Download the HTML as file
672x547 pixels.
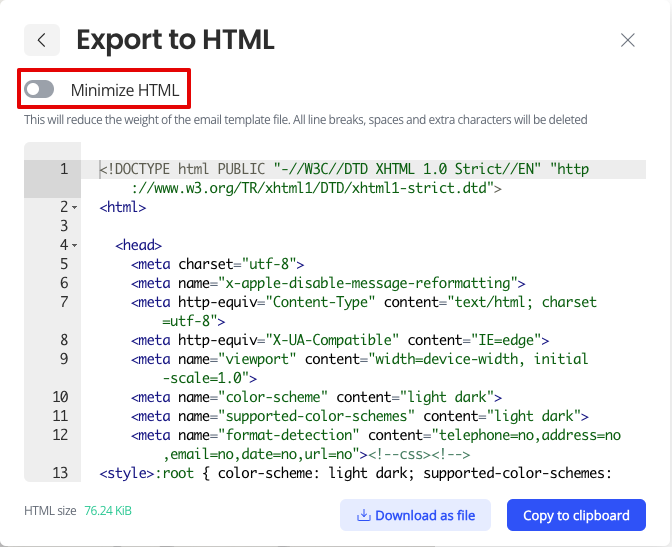415,515
